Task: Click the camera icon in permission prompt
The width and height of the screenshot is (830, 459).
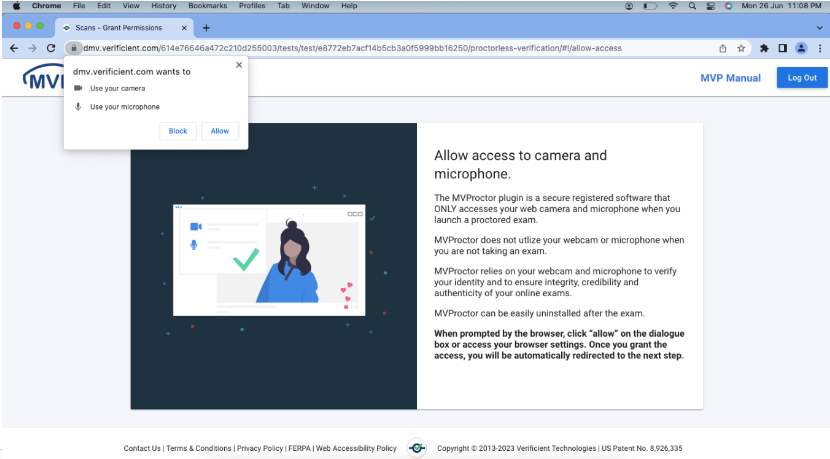Action: coord(78,88)
